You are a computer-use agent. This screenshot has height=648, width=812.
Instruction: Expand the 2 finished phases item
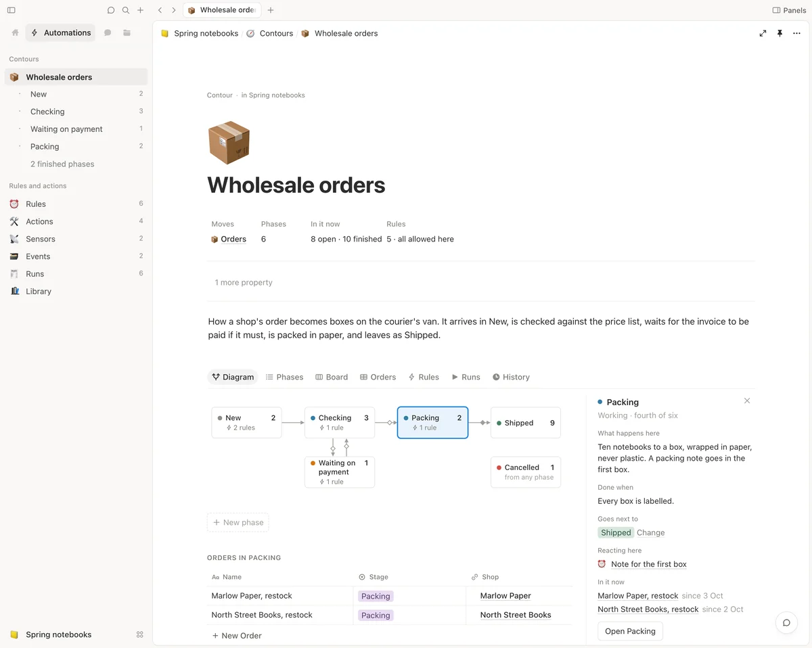point(62,164)
